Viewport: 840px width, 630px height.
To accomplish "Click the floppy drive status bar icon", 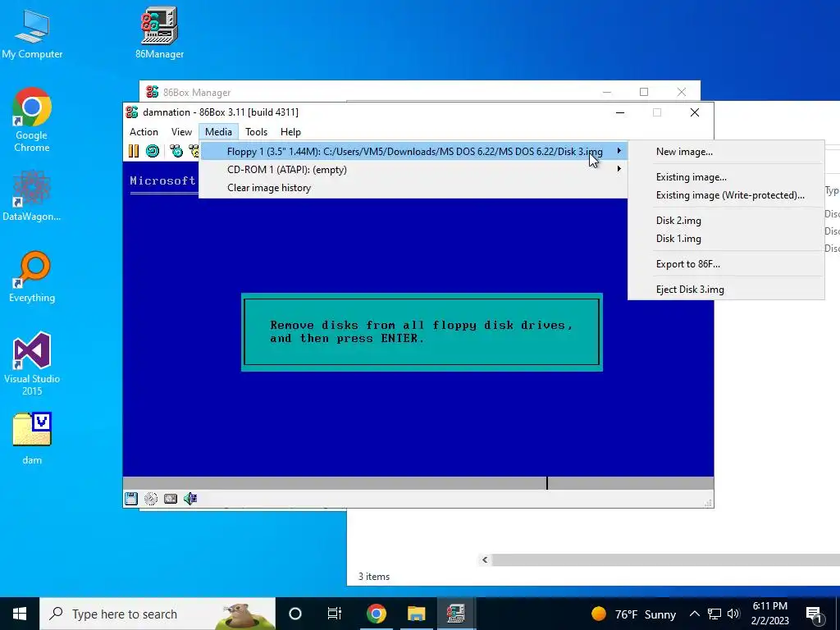I will (x=131, y=499).
